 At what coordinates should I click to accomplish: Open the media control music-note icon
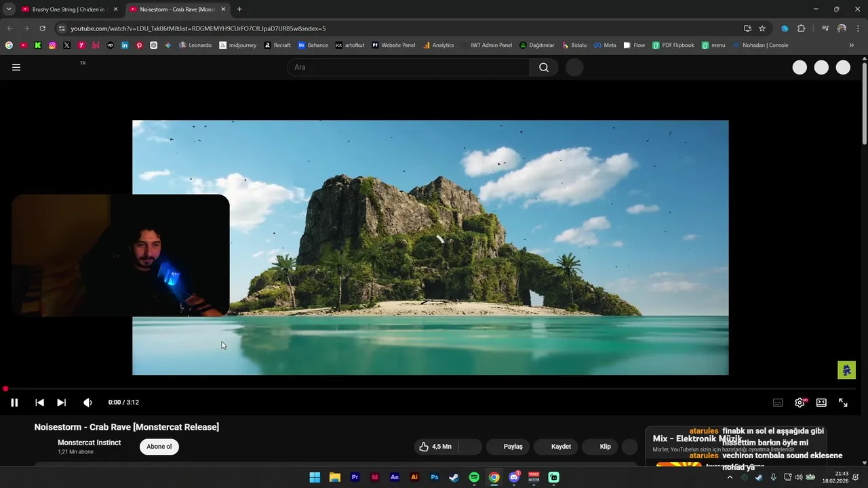pyautogui.click(x=825, y=28)
